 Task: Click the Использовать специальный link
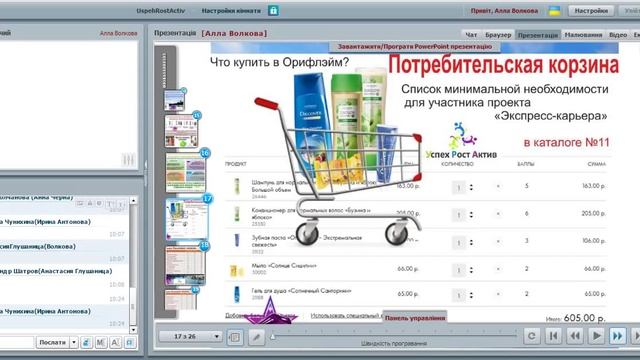[x=346, y=316]
